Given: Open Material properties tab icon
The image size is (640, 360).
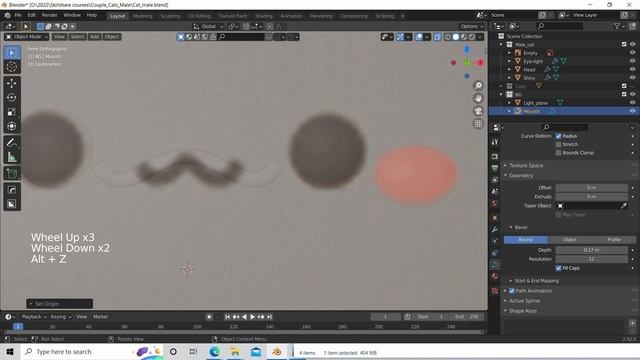Looking at the screenshot, I should pos(495,276).
